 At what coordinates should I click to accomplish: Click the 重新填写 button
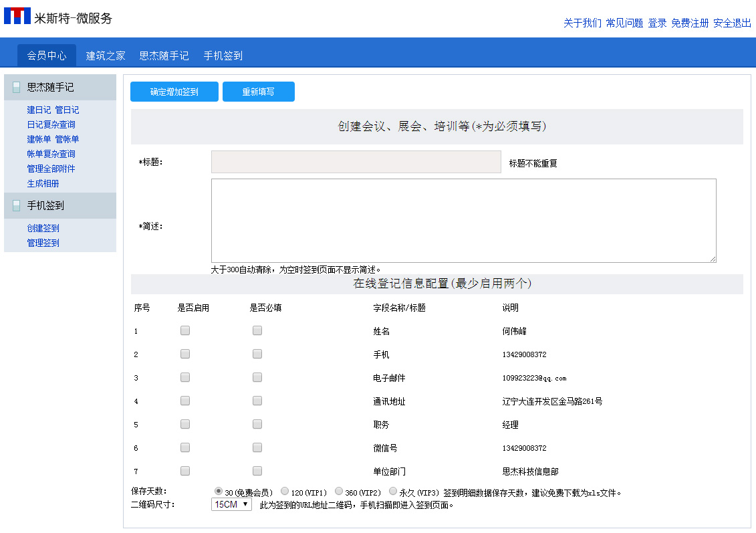click(259, 91)
